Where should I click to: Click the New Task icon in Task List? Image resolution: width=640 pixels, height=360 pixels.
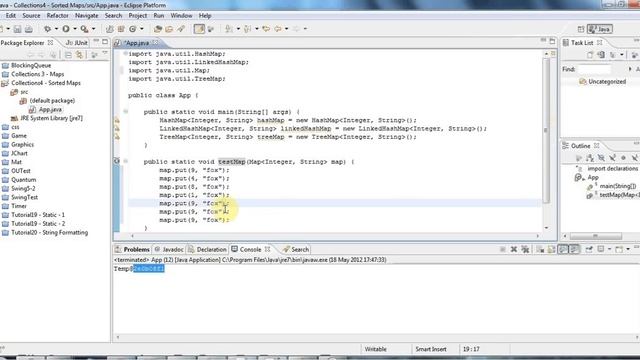590,55
